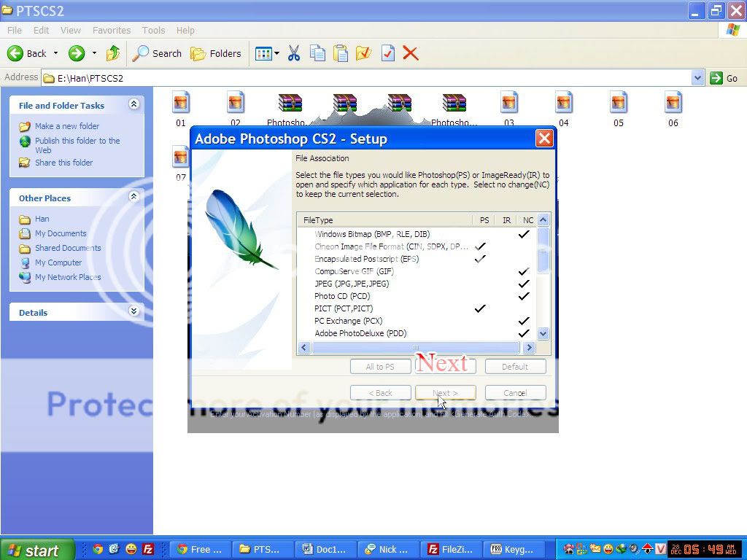Click Next > in the Setup dialog
747x560 pixels.
tap(446, 393)
